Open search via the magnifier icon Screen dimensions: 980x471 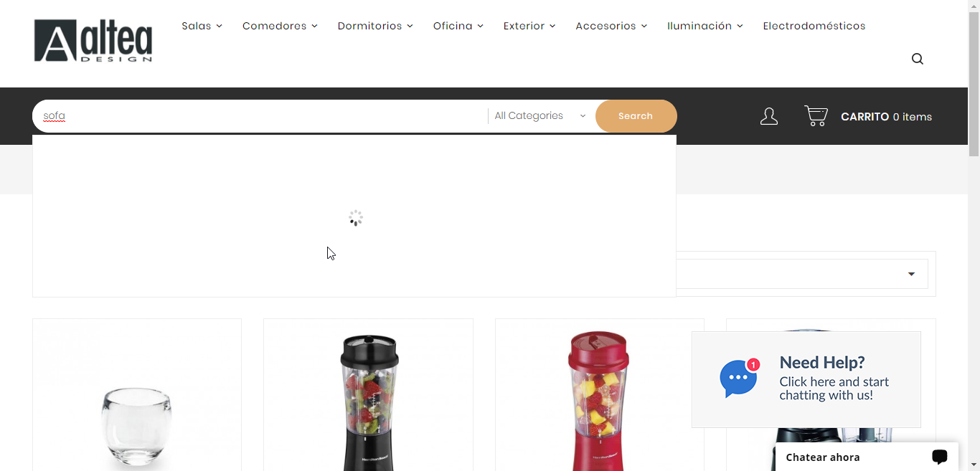pyautogui.click(x=918, y=59)
